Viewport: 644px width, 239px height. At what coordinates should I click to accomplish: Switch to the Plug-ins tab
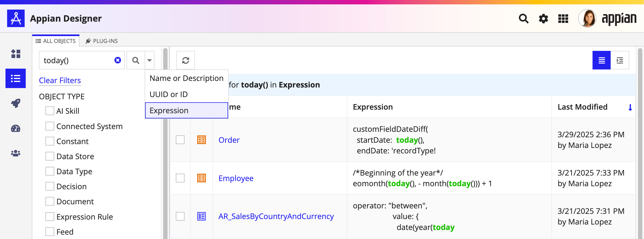pyautogui.click(x=102, y=41)
